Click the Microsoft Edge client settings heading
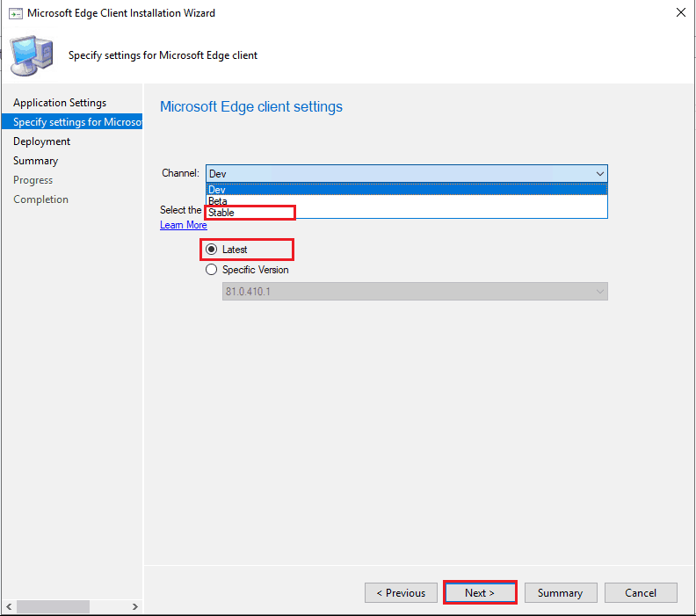696x616 pixels. click(251, 106)
